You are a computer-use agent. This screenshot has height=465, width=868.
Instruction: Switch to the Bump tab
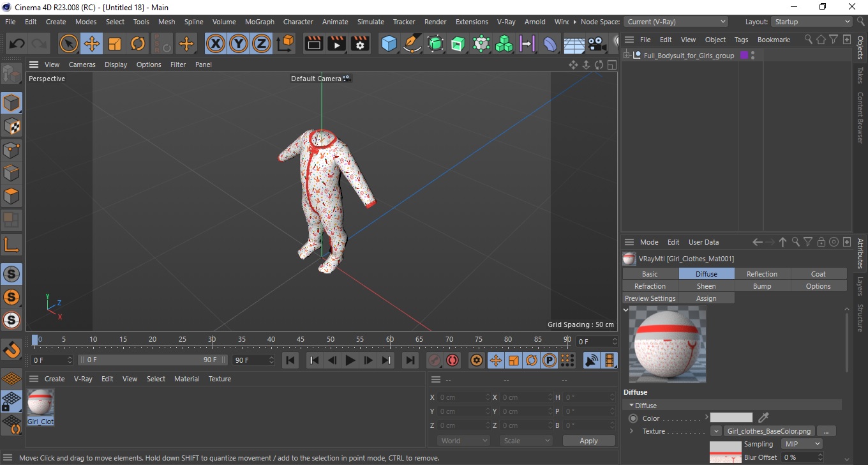(762, 286)
